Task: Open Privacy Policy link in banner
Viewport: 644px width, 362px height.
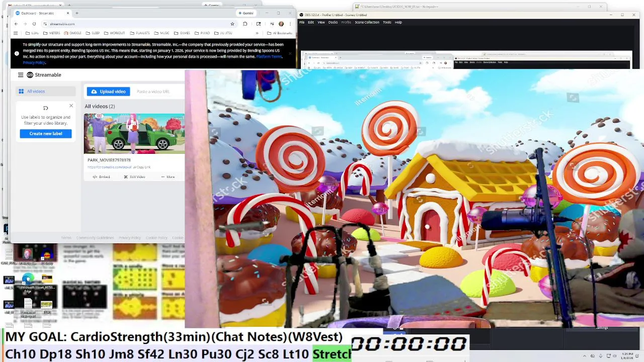Action: [34, 62]
